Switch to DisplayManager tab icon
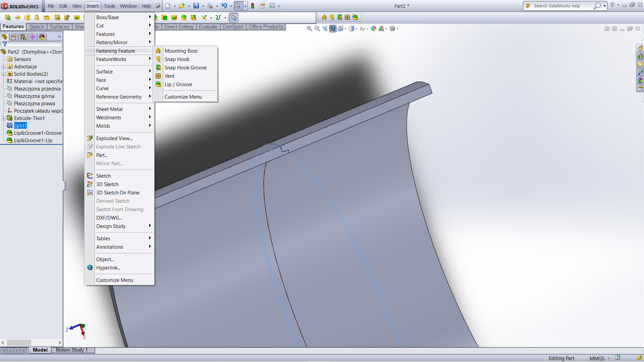644x362 pixels. (42, 37)
